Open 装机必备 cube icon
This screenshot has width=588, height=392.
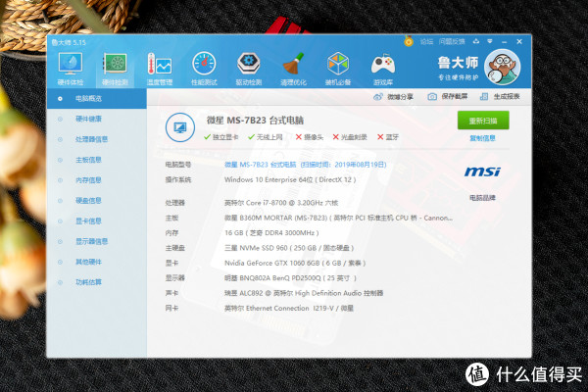338,69
